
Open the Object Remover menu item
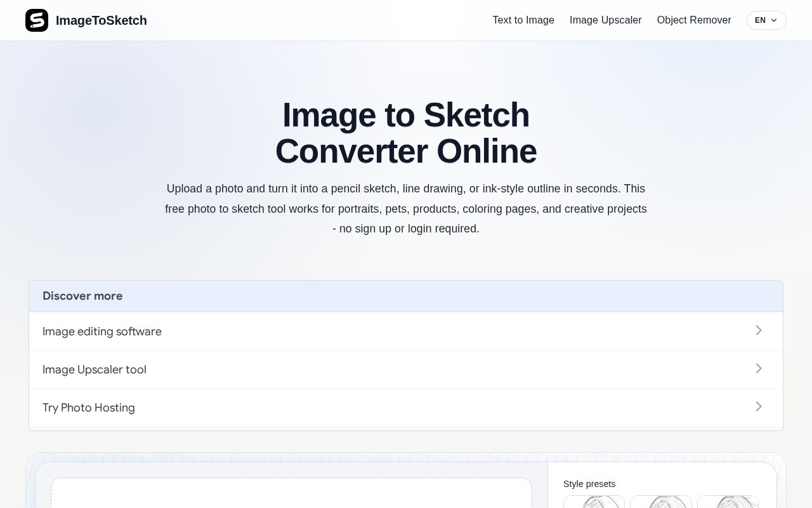pyautogui.click(x=694, y=20)
